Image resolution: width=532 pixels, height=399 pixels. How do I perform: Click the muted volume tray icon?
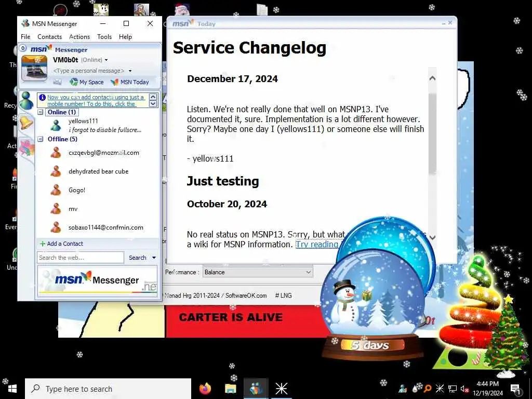tap(464, 389)
